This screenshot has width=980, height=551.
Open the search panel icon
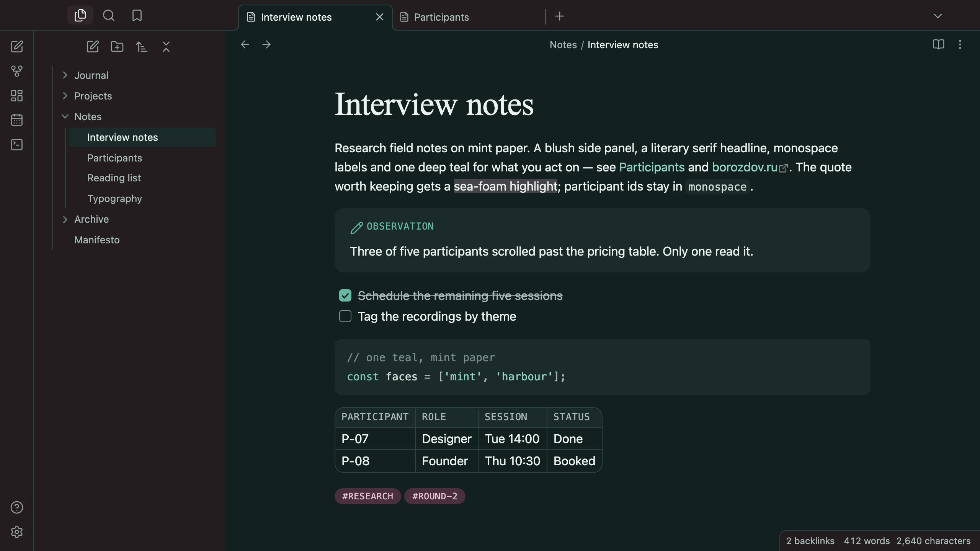pos(109,15)
